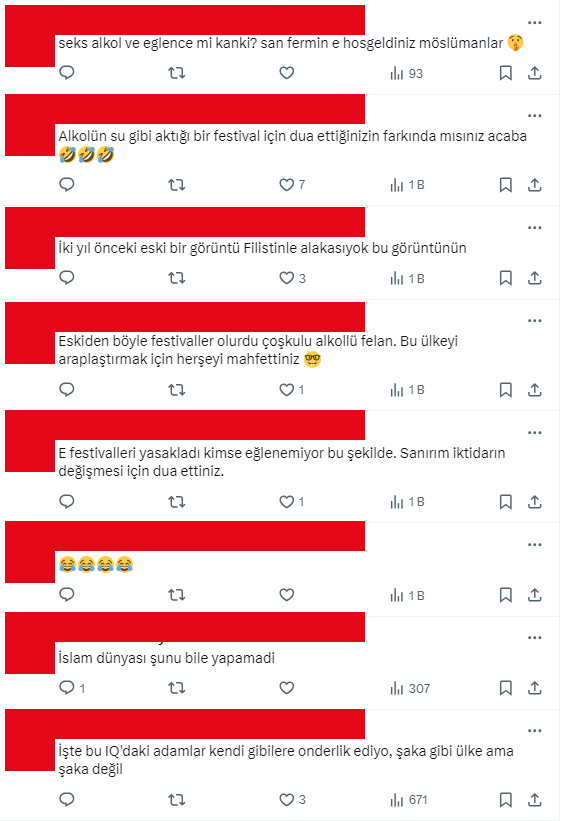Retweet the 'Alkolün su gibi aktığı' tweet
Image resolution: width=571 pixels, height=821 pixels.
176,185
